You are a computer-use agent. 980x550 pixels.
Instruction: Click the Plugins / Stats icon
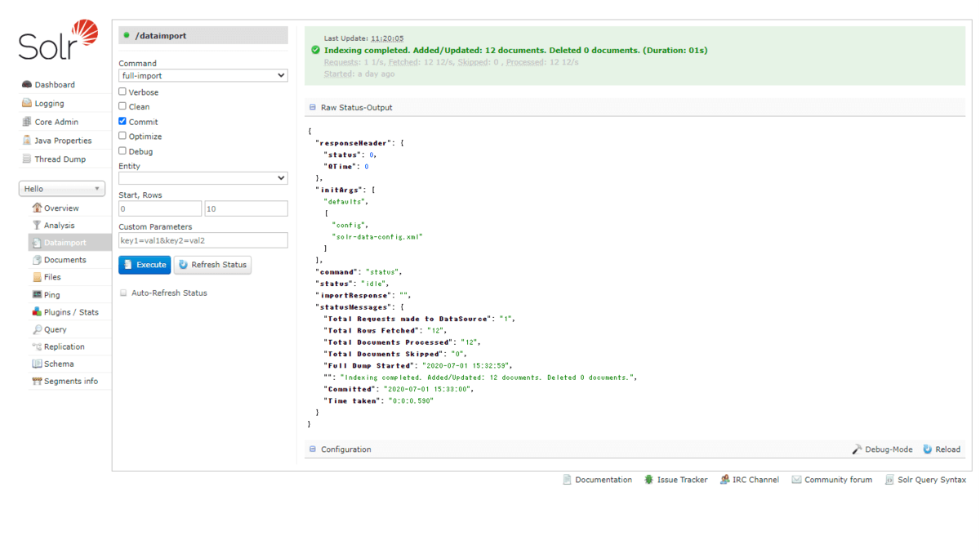pos(37,312)
